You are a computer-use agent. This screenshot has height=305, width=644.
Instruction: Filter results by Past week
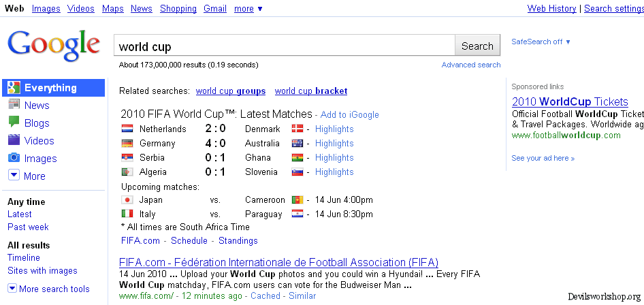coord(28,227)
